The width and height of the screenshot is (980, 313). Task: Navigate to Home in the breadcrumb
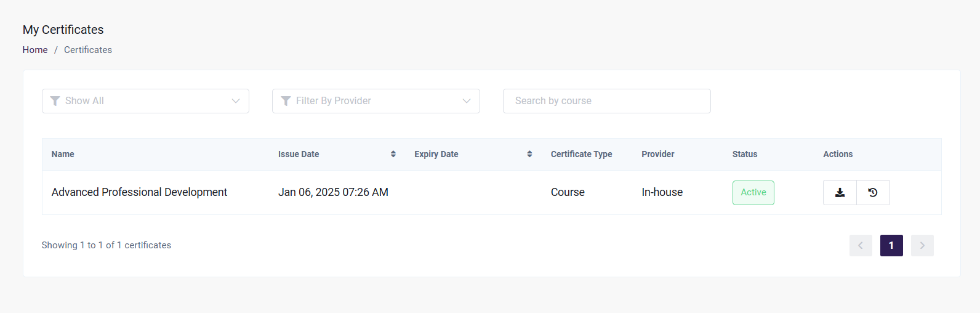35,50
